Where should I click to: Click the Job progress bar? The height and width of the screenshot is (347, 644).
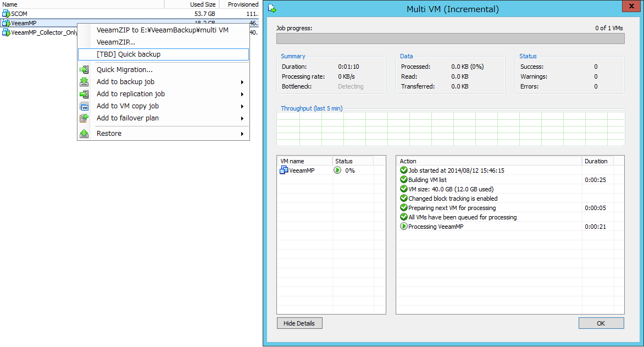click(451, 38)
